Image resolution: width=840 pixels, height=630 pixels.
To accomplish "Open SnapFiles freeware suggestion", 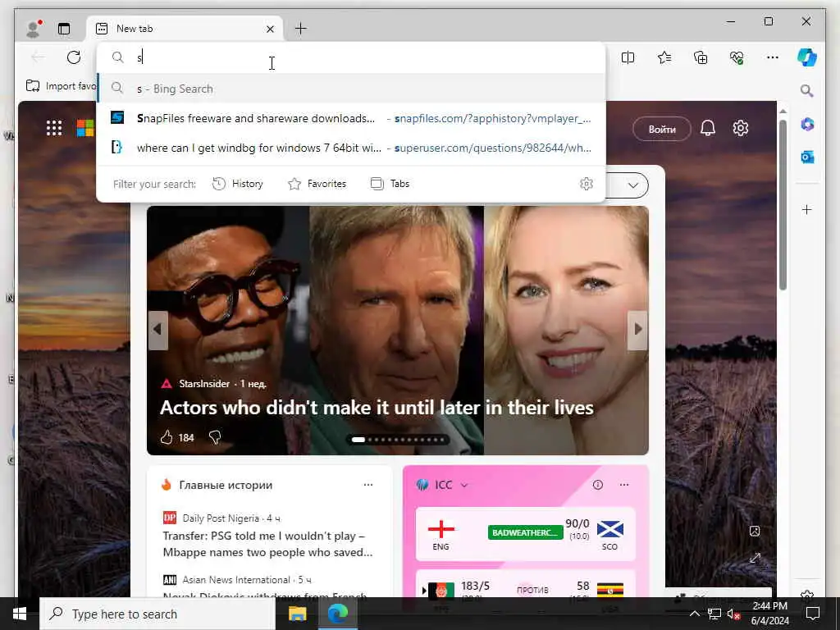I will [x=351, y=118].
